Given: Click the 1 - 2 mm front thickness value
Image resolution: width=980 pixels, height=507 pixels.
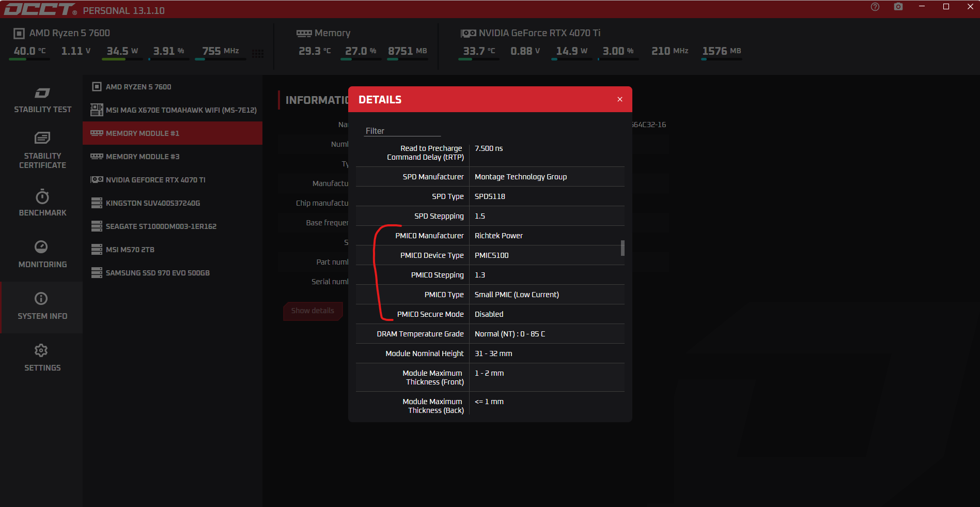Looking at the screenshot, I should pos(489,373).
